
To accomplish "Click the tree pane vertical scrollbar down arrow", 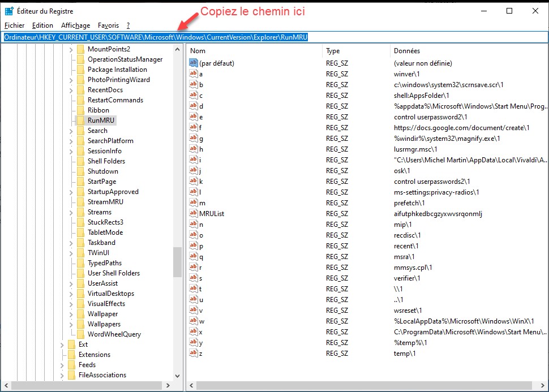I will point(178,376).
